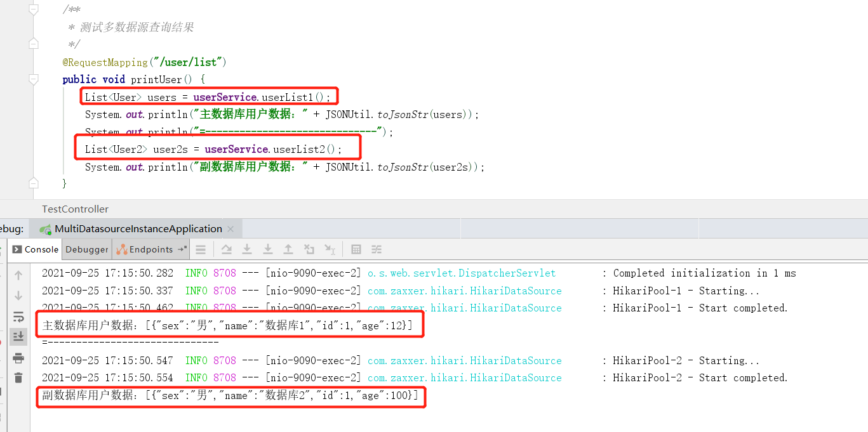The width and height of the screenshot is (868, 432).
Task: Click the console down-arrow stack trace icon
Action: click(18, 296)
